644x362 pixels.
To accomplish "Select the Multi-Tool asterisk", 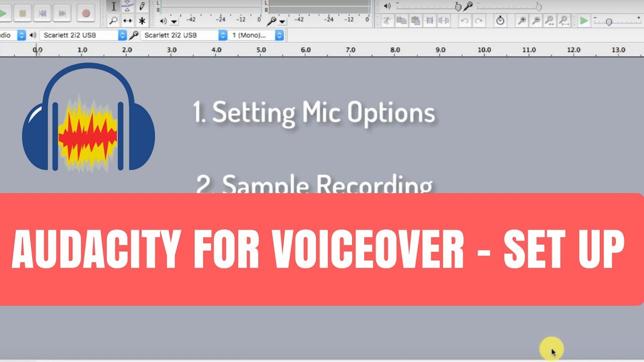I will [142, 21].
